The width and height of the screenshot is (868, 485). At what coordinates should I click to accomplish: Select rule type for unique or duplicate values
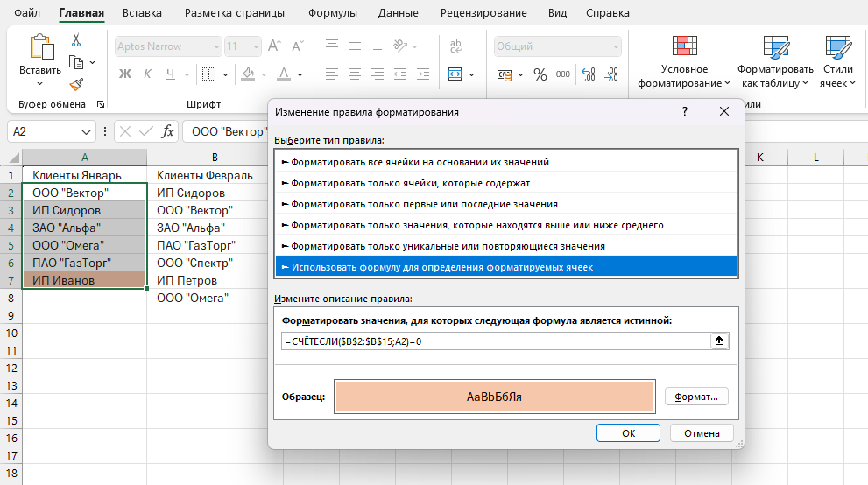pyautogui.click(x=448, y=246)
